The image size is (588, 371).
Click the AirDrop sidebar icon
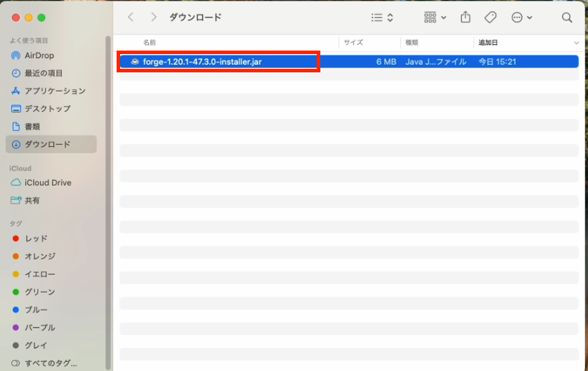click(15, 56)
